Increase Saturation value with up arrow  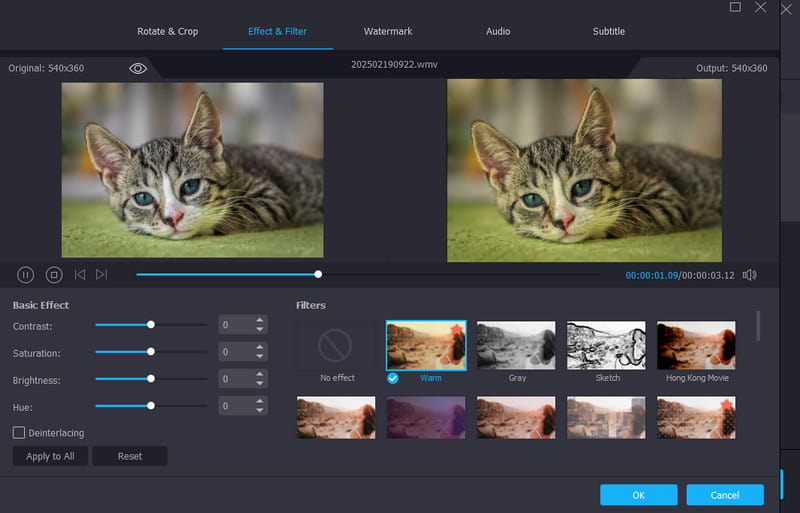(260, 347)
